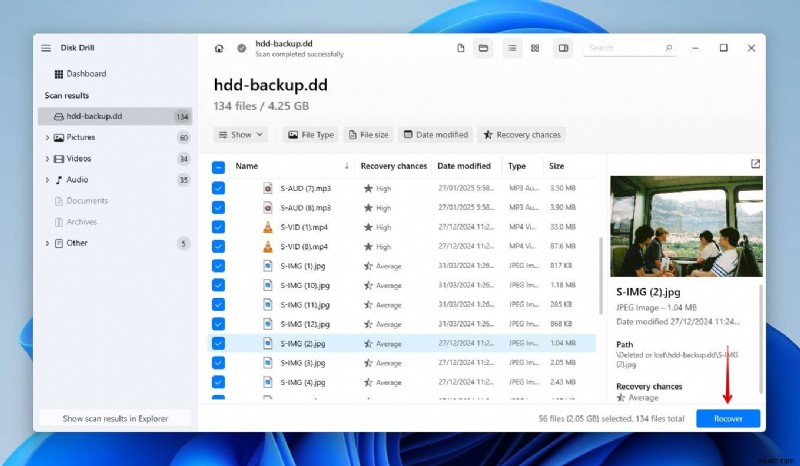This screenshot has width=800, height=466.
Task: Open the File Type filter dropdown
Action: tap(311, 135)
